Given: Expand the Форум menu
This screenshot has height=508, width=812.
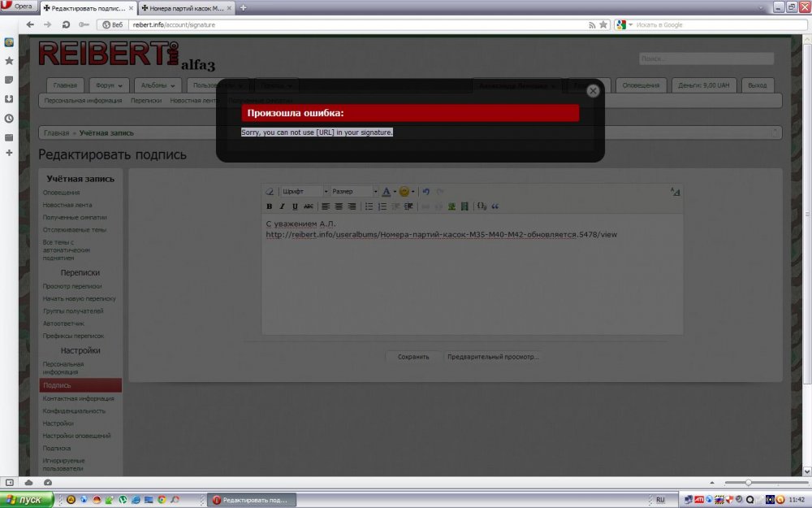Looking at the screenshot, I should [109, 85].
